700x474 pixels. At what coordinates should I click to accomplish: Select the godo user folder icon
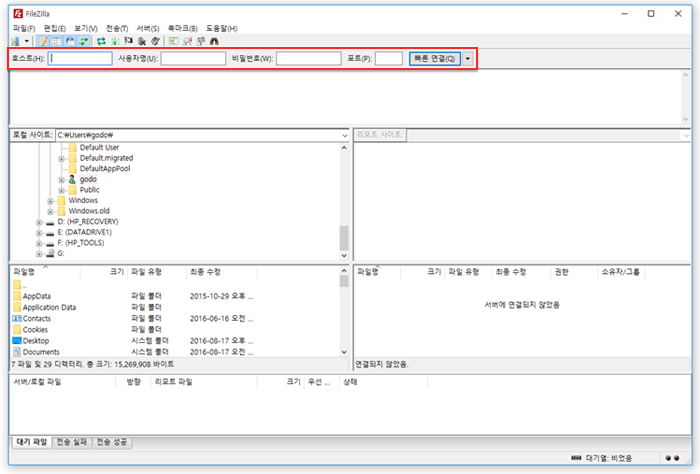coord(72,179)
